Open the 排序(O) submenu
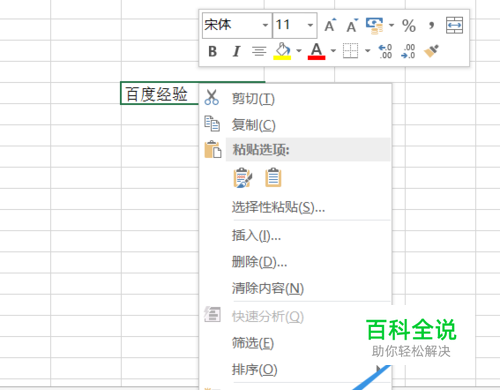The height and width of the screenshot is (390, 500). 295,370
